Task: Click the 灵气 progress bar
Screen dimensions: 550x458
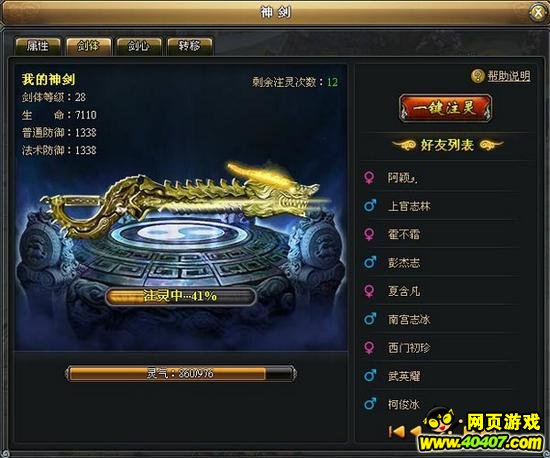Action: pos(181,374)
